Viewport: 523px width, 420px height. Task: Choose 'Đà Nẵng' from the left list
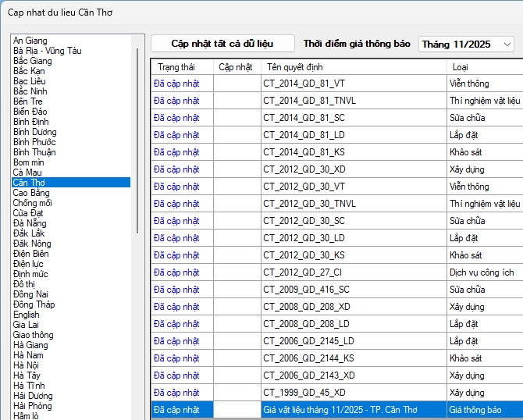30,223
